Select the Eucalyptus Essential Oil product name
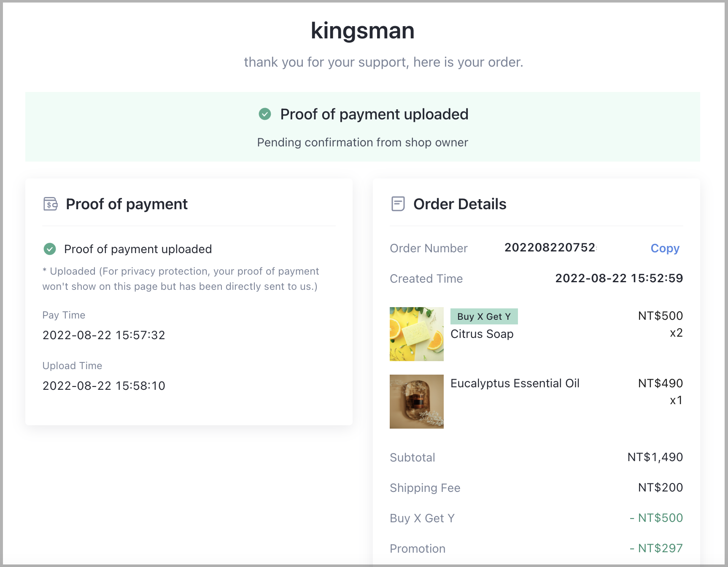The image size is (728, 567). point(515,383)
